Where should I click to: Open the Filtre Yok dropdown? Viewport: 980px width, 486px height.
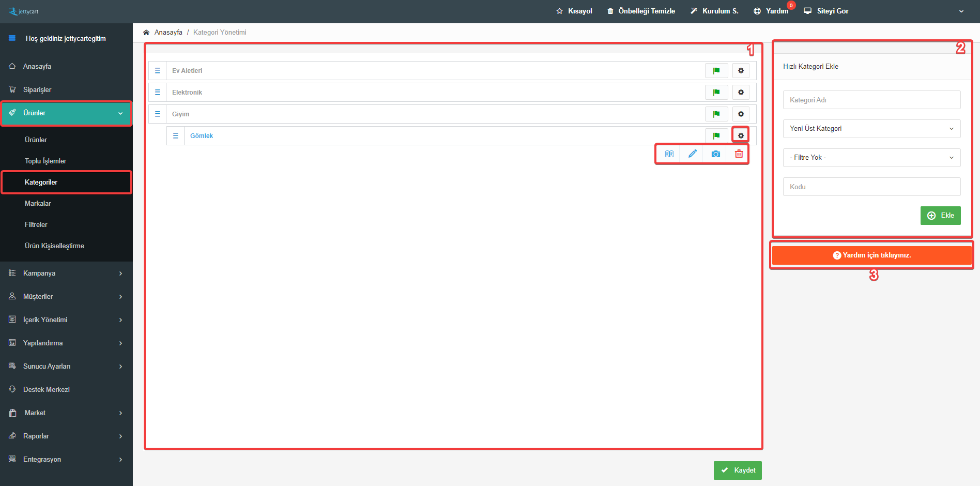coord(872,158)
